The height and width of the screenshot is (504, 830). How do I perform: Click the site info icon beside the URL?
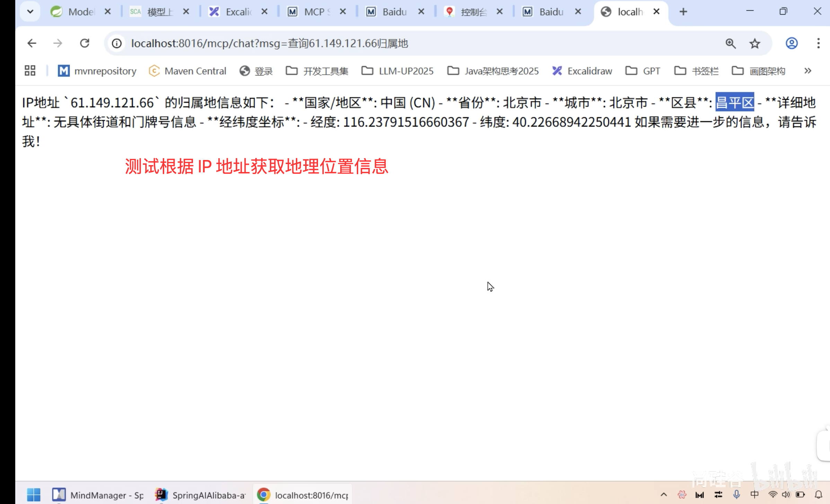coord(116,43)
